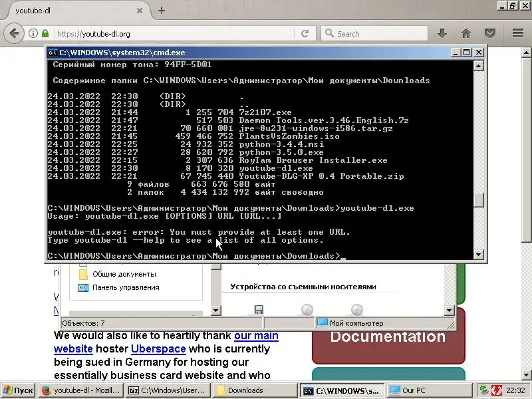Inspect the green padlock security icon

pyautogui.click(x=45, y=34)
